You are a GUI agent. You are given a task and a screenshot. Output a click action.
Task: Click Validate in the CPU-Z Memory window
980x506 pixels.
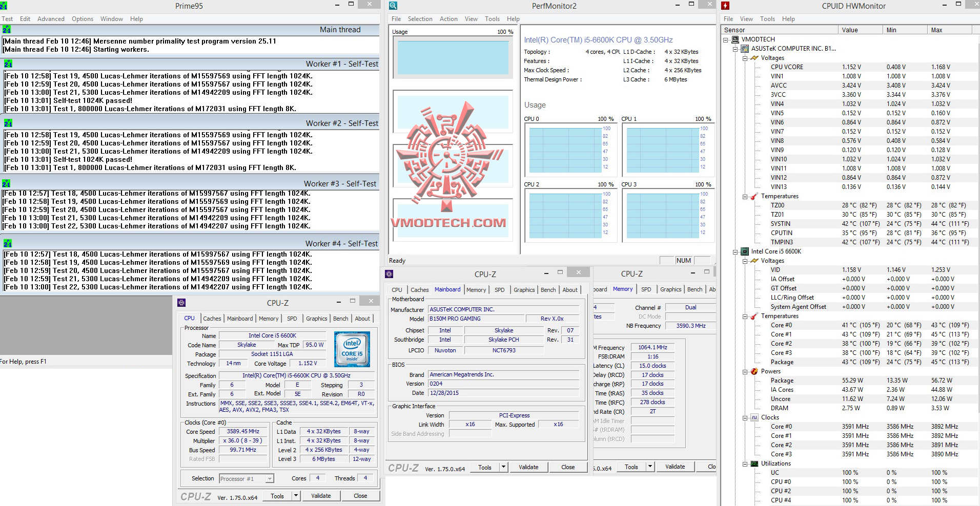[675, 467]
